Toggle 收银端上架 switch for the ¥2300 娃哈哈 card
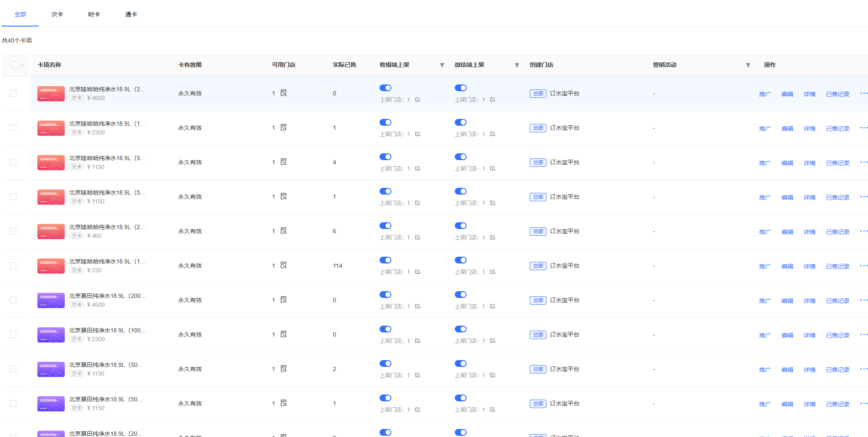This screenshot has height=437, width=868. pyautogui.click(x=385, y=122)
